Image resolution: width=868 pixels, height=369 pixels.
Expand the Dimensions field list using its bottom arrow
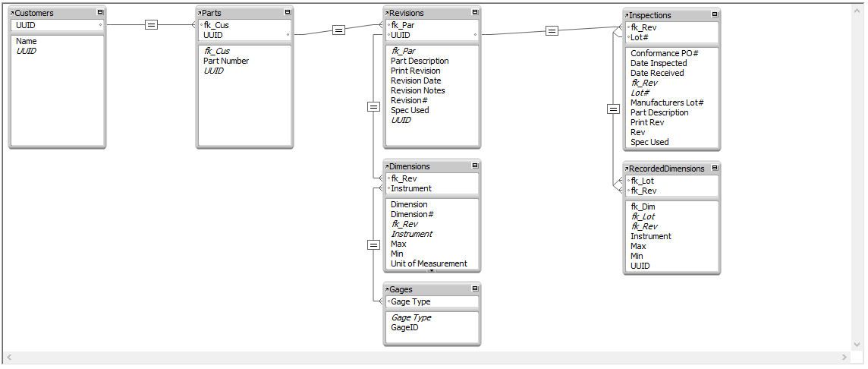(432, 271)
